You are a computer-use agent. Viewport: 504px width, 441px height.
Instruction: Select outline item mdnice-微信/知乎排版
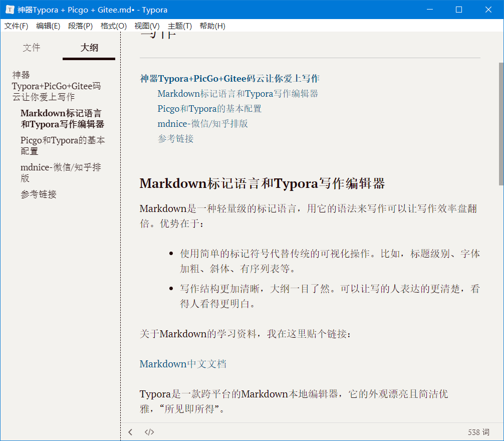click(61, 172)
